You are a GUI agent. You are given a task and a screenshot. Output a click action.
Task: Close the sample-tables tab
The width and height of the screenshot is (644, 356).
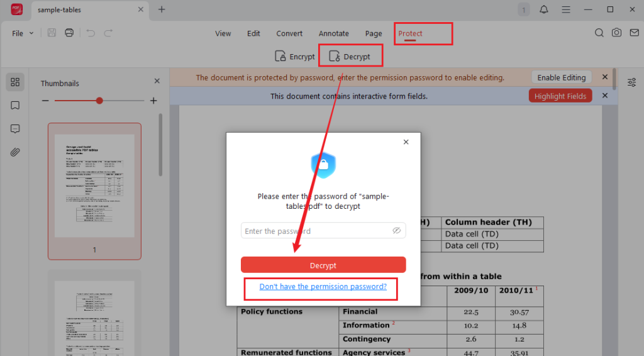click(140, 9)
